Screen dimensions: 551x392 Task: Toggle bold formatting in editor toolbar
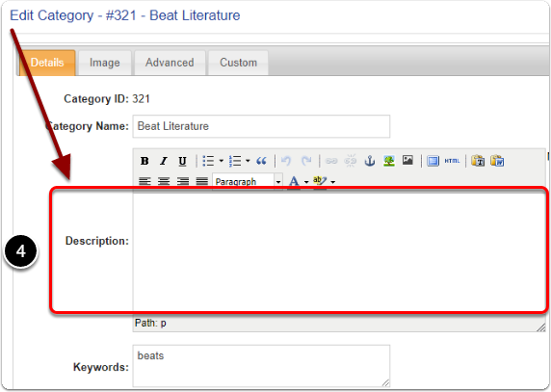(144, 161)
